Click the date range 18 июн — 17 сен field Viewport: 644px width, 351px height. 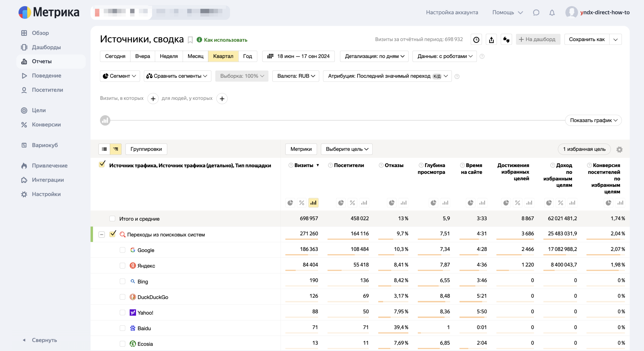(298, 56)
